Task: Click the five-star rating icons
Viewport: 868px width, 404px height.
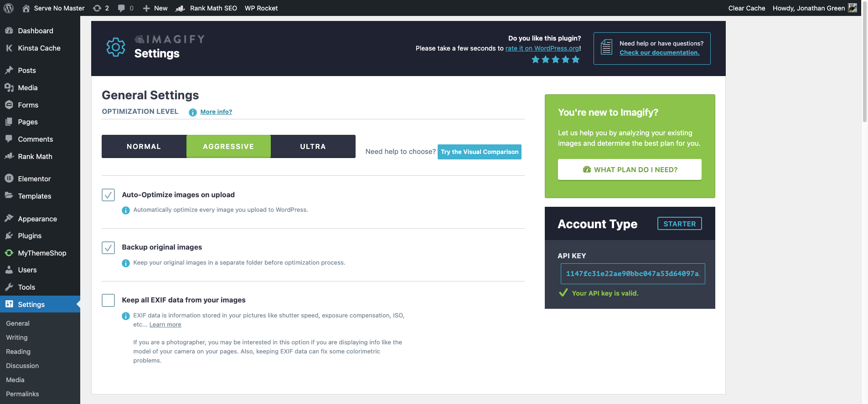Action: click(x=556, y=60)
